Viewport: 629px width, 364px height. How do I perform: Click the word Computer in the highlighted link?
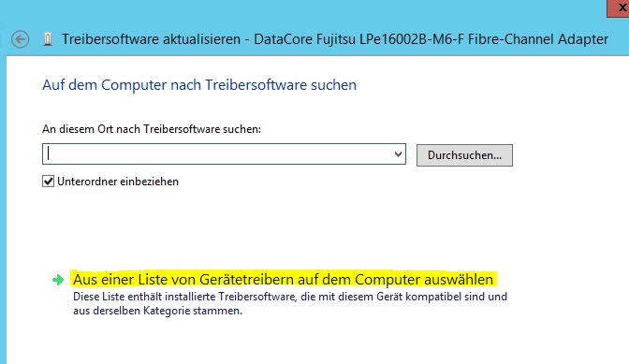coord(388,280)
